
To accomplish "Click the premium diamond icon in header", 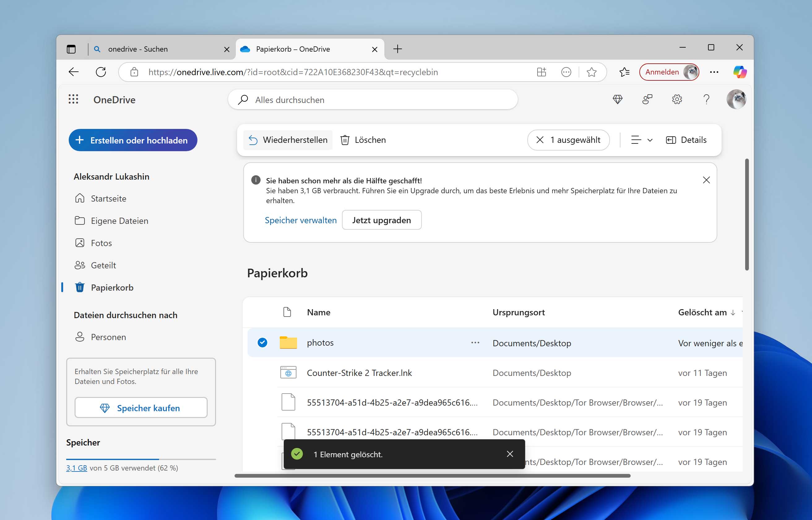I will pos(617,99).
